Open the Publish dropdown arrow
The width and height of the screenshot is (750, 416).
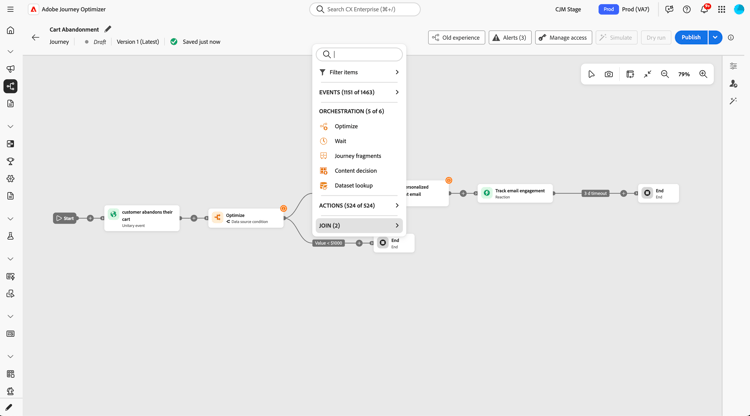click(715, 37)
